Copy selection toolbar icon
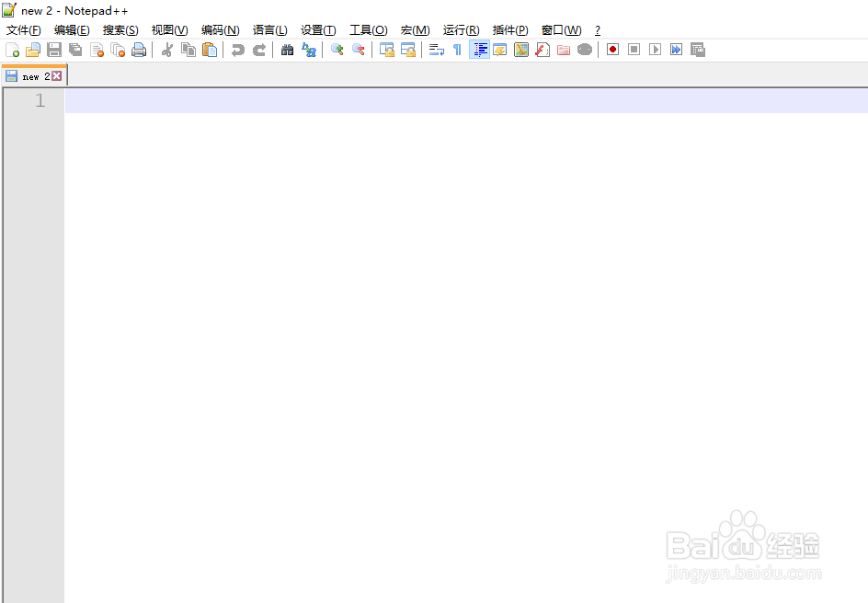 (x=188, y=50)
